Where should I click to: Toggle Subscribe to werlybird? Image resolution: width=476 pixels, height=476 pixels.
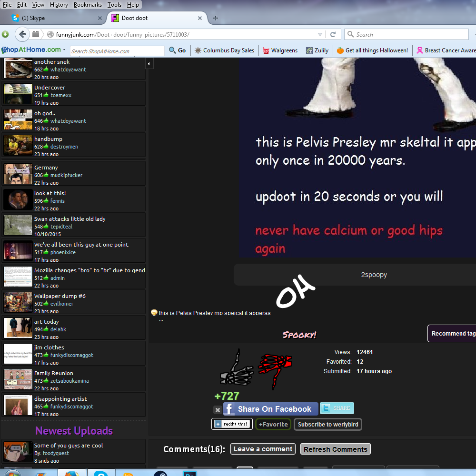(327, 424)
